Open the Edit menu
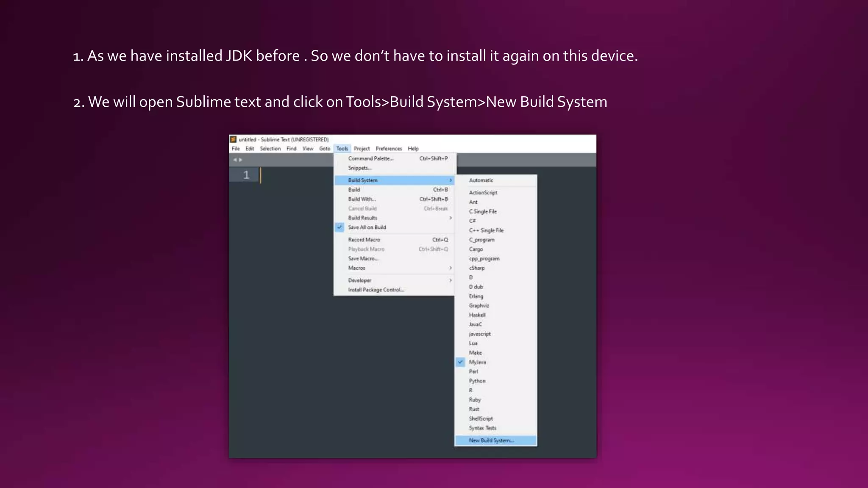868x488 pixels. click(250, 149)
